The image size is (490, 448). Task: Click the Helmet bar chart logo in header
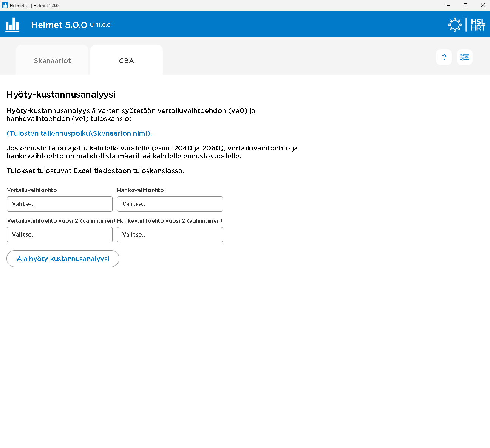pos(12,25)
